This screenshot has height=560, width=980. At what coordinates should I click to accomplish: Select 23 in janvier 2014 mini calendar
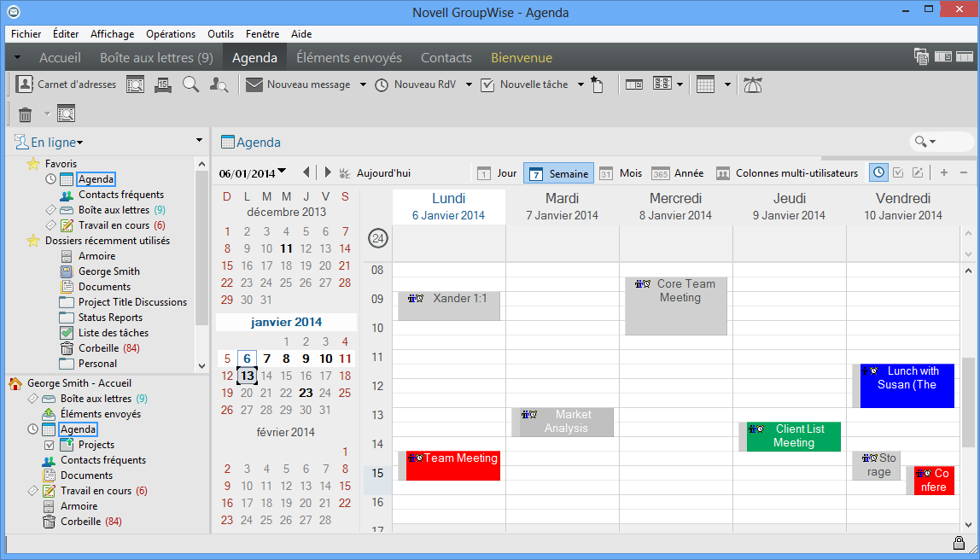click(x=306, y=394)
